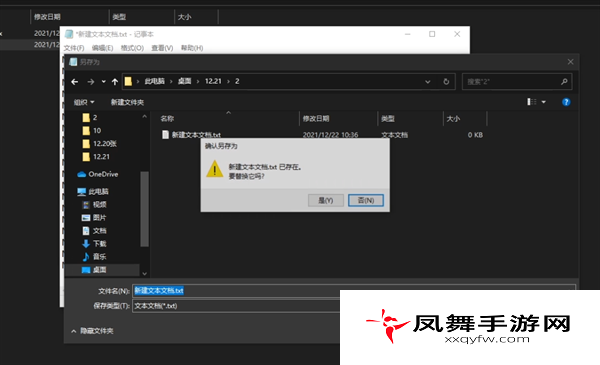The width and height of the screenshot is (600, 365).
Task: Open Notepad 编辑(E) menu
Action: tap(103, 48)
